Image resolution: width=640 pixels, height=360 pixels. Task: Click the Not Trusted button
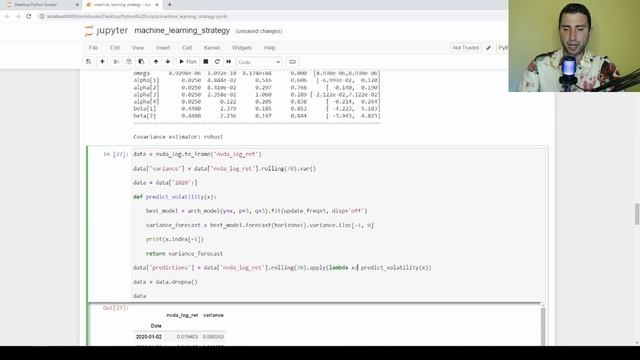coord(465,48)
